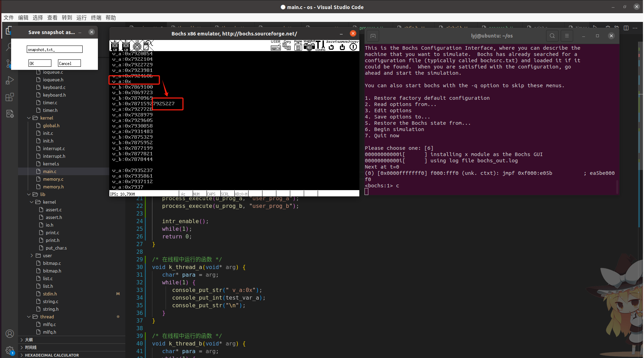Collapse the thread folder

pos(47,317)
